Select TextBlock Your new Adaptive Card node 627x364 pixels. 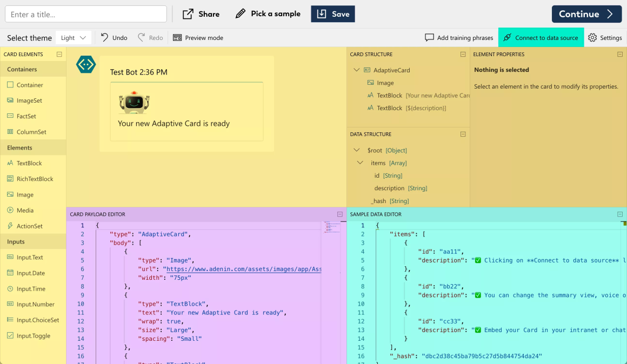coord(418,96)
